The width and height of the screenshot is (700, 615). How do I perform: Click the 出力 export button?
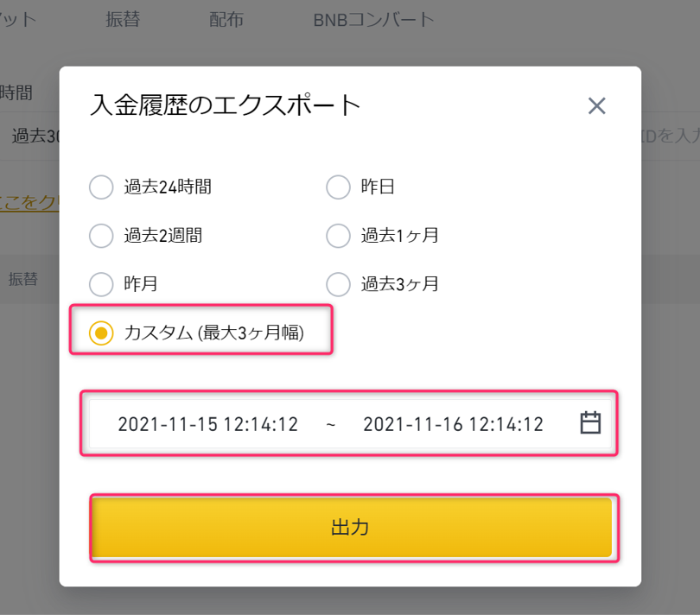352,528
